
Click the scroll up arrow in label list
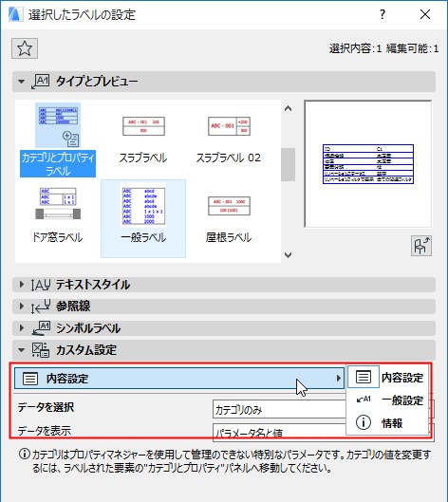tap(288, 108)
